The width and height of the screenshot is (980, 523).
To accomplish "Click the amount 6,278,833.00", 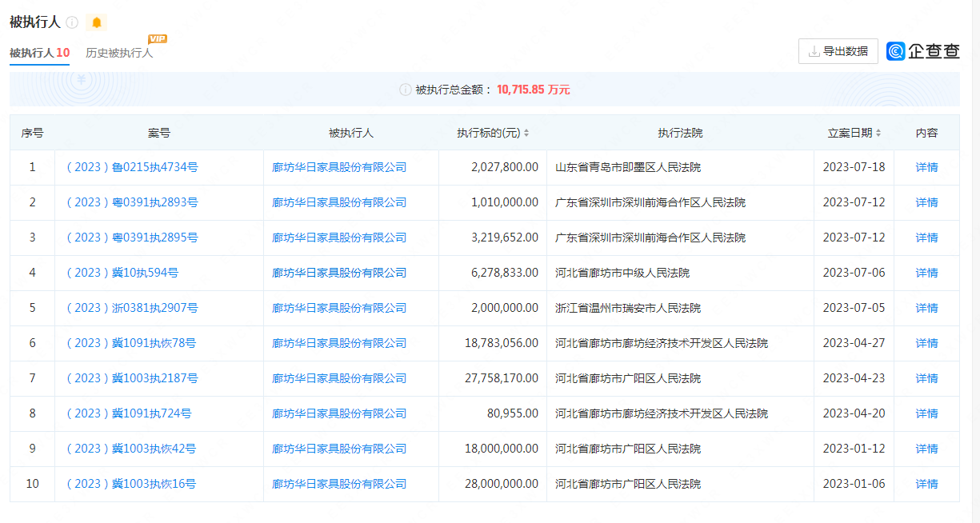I will (x=505, y=273).
